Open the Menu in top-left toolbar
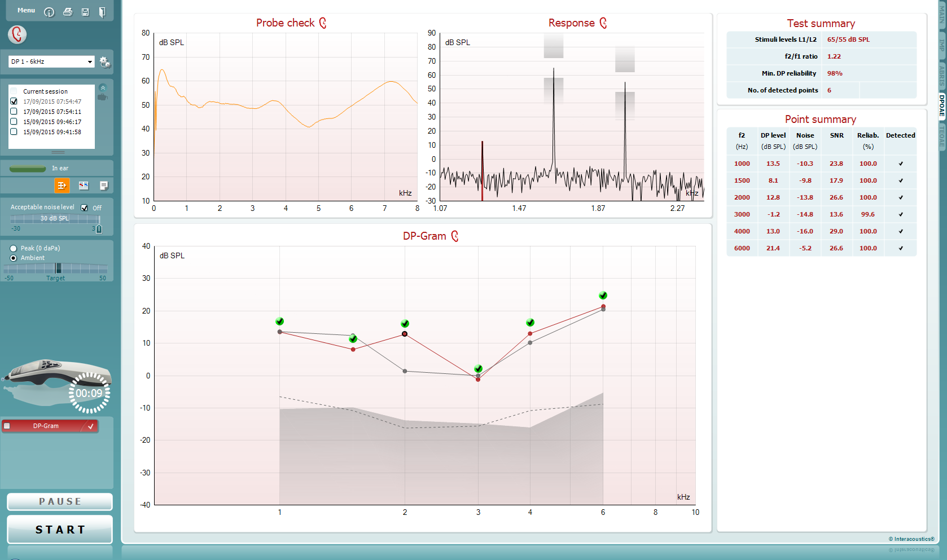 26,10
